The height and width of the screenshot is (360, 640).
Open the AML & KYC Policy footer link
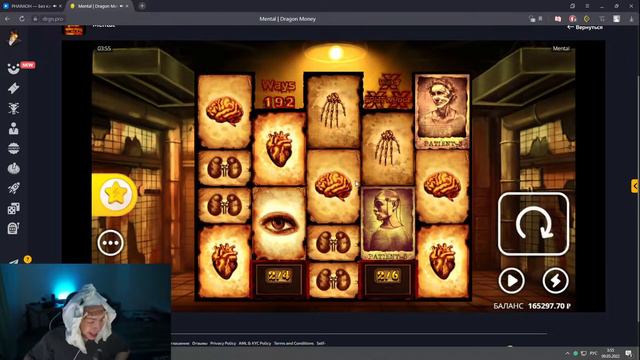(x=255, y=343)
